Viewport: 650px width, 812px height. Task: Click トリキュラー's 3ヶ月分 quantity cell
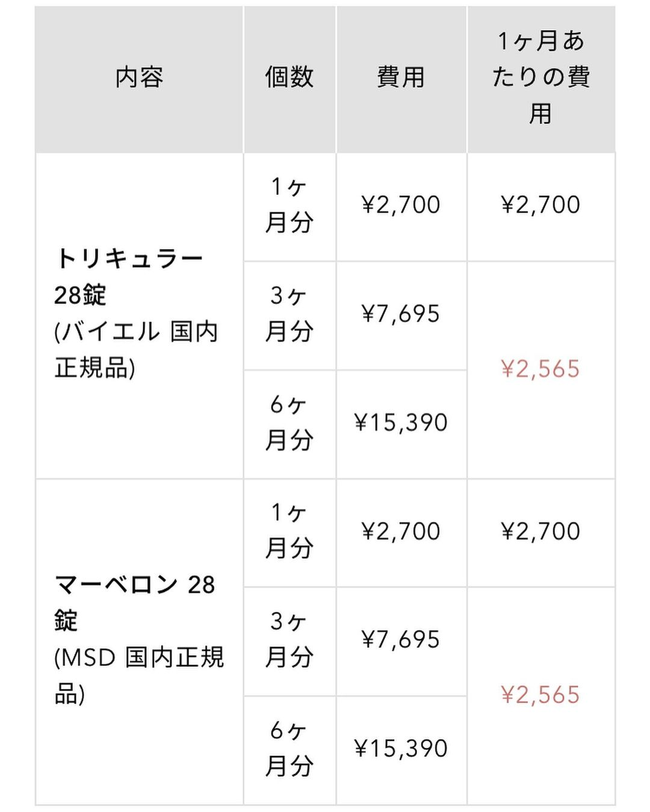tap(289, 314)
